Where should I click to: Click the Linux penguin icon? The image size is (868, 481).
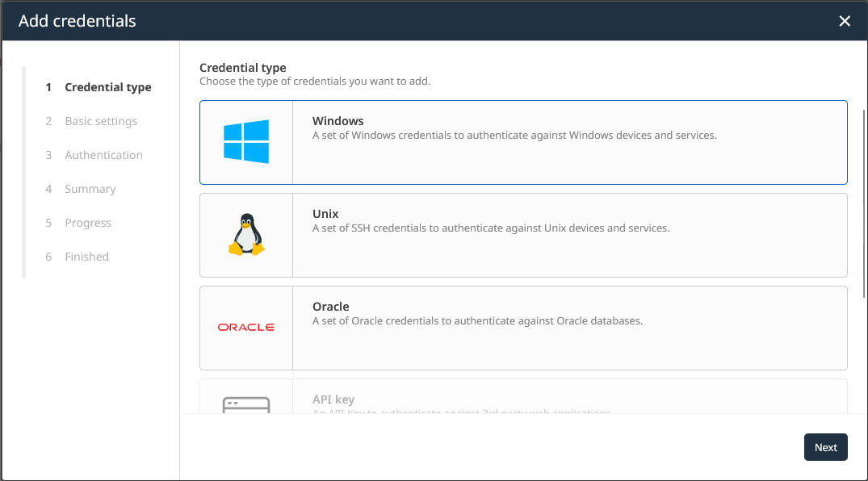[x=246, y=235]
